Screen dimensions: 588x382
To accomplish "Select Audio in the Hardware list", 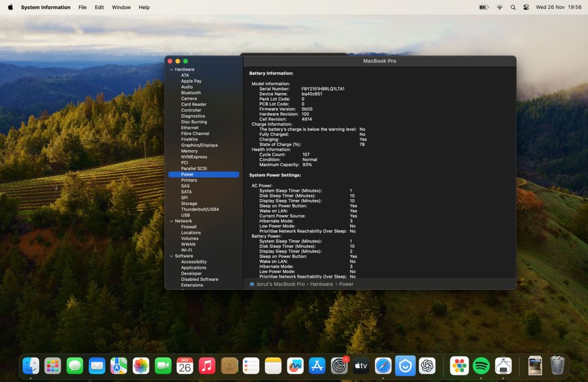I will (x=187, y=86).
